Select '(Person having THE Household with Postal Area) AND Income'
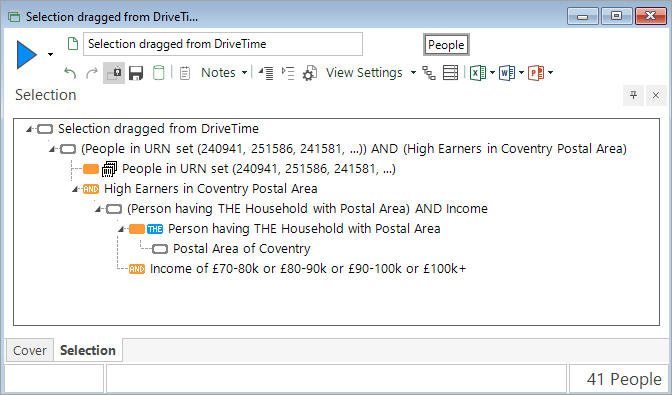This screenshot has width=672, height=395. (307, 209)
